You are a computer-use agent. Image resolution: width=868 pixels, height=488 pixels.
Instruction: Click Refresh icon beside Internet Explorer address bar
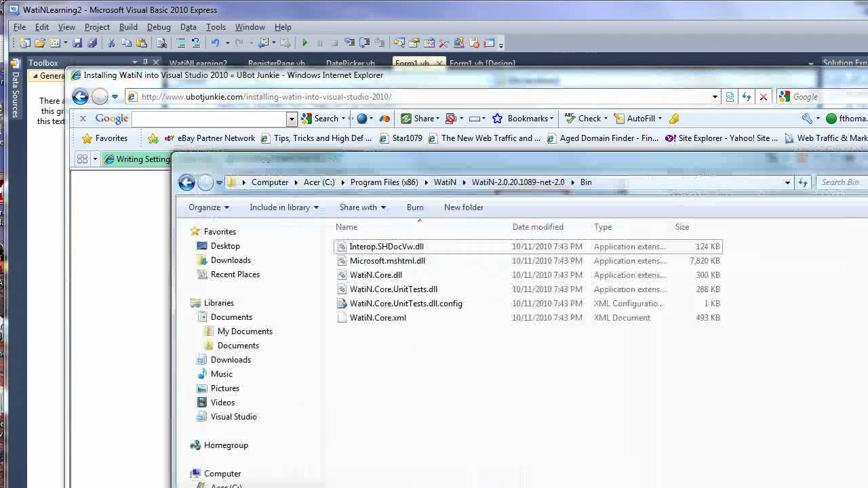coord(747,97)
